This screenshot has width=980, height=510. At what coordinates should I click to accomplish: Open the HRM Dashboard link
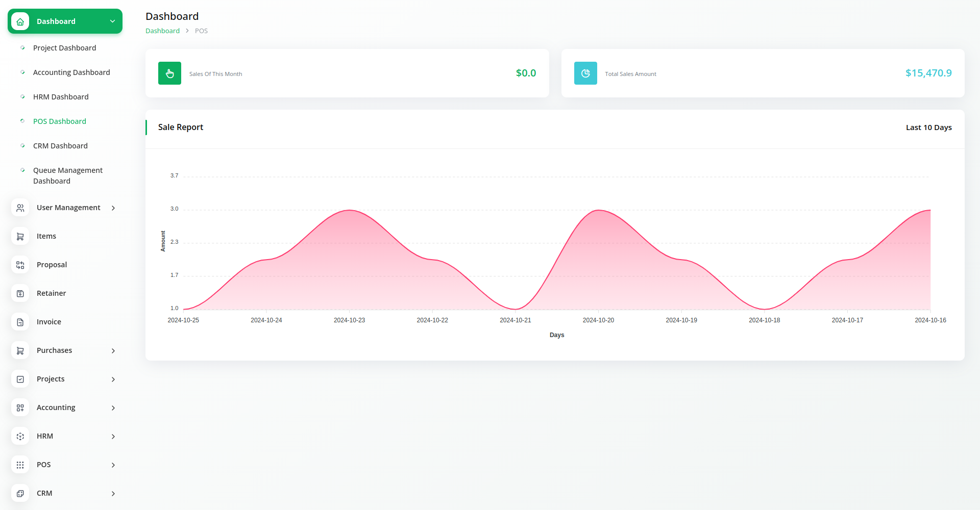pos(61,97)
